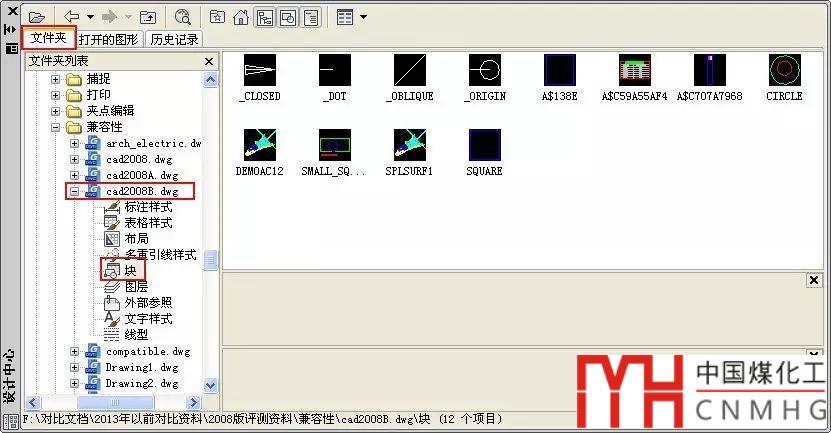This screenshot has width=831, height=433.
Task: Collapse cad2008B.dwg node
Action: (x=74, y=191)
